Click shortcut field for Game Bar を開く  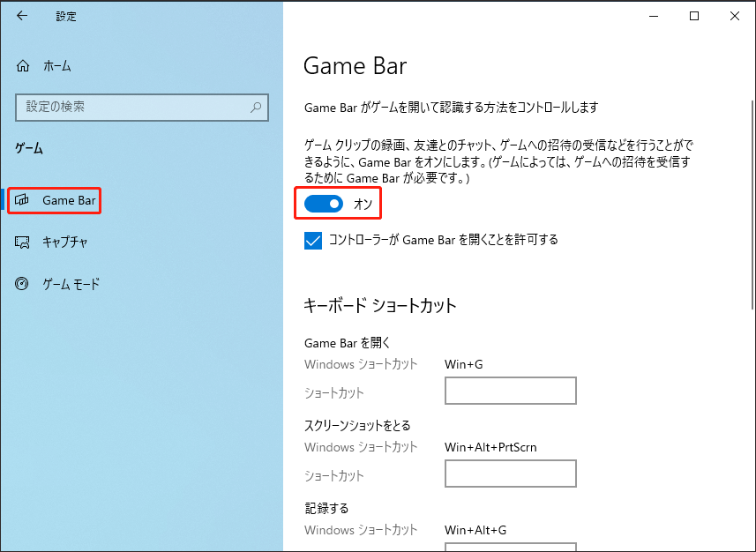pos(511,391)
